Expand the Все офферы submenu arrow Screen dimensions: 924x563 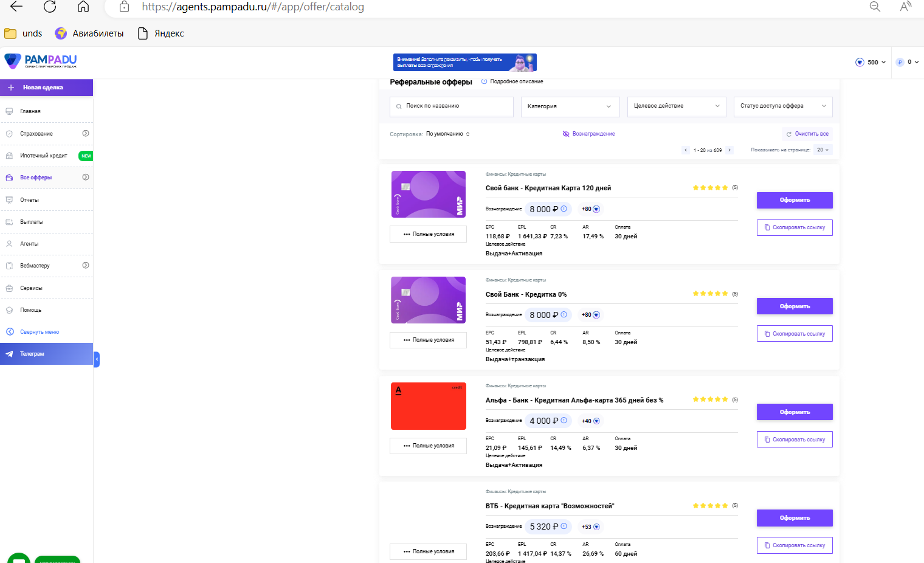click(86, 177)
